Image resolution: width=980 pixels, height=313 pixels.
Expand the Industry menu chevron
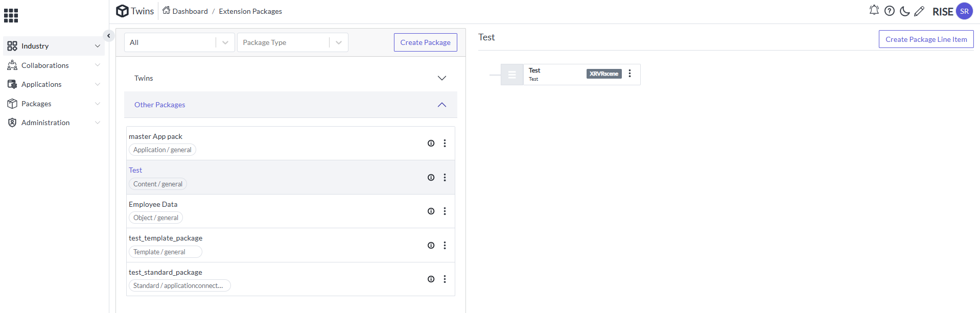click(98, 46)
